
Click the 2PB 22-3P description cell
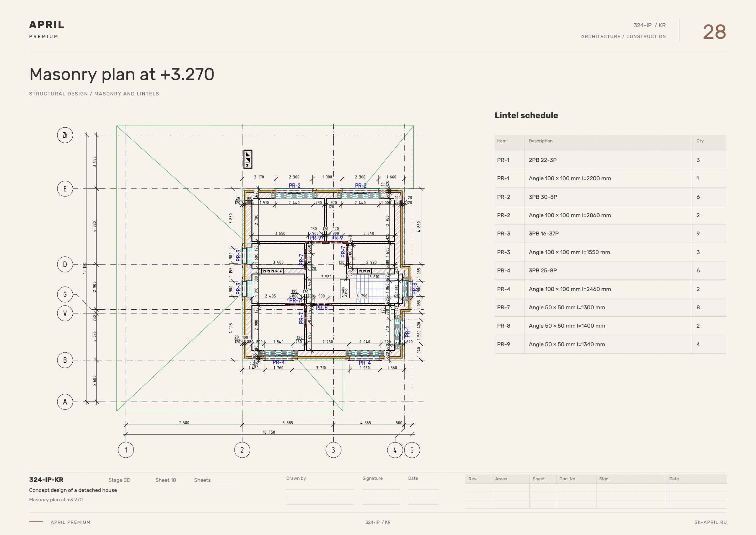(x=608, y=160)
